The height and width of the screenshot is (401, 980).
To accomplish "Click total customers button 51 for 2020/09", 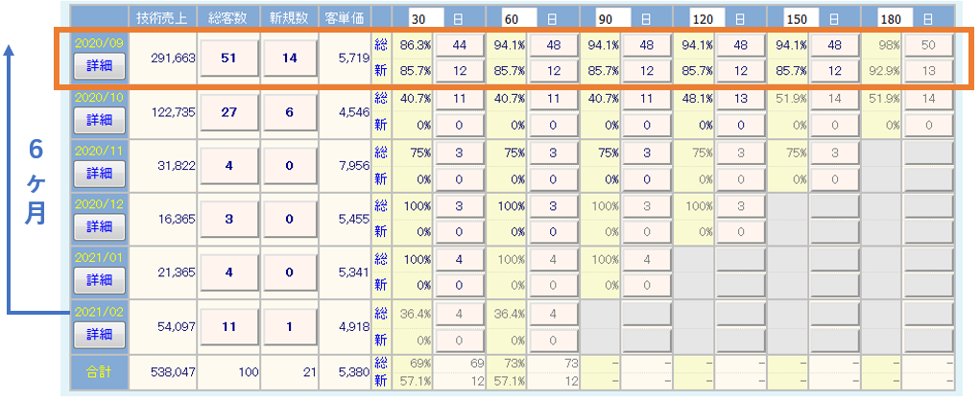I will [227, 58].
